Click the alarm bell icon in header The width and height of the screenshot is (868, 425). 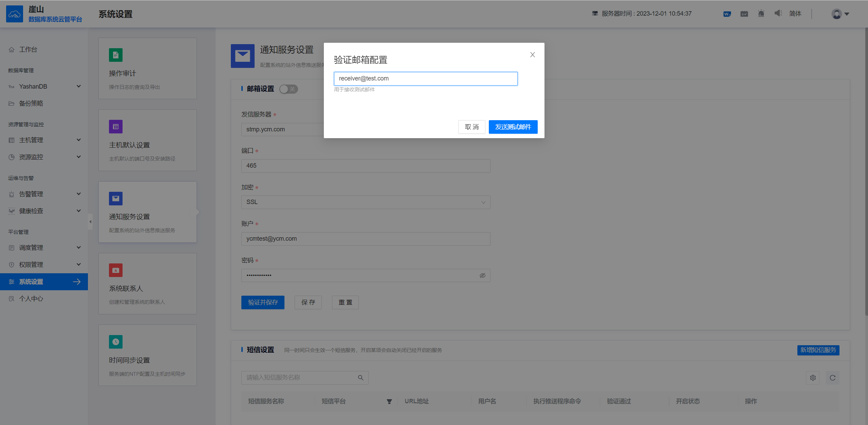761,14
